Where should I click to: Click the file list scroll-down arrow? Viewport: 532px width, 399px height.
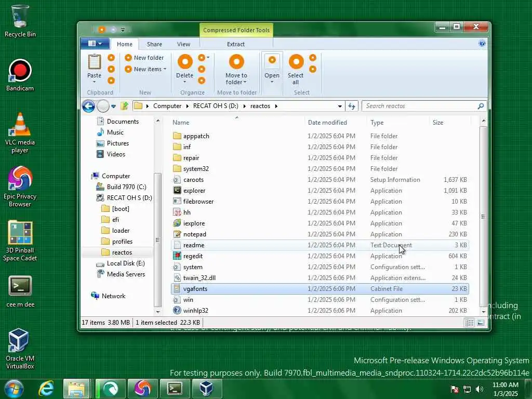click(x=483, y=312)
